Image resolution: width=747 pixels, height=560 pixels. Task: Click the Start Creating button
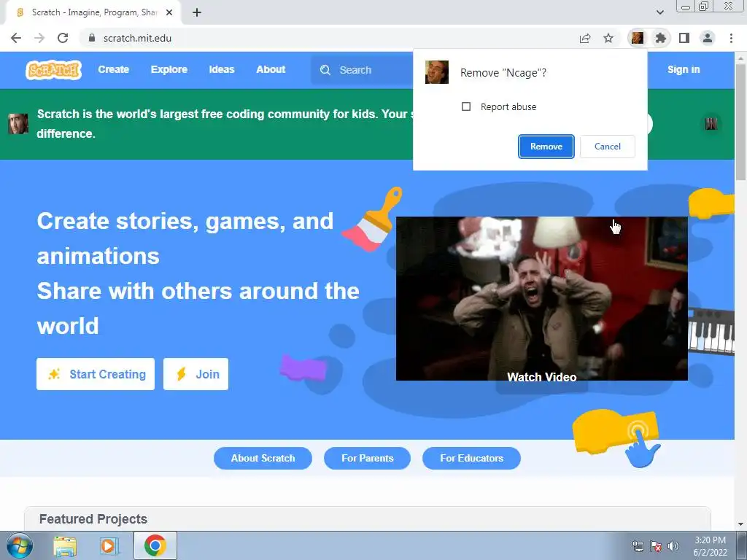pos(96,374)
